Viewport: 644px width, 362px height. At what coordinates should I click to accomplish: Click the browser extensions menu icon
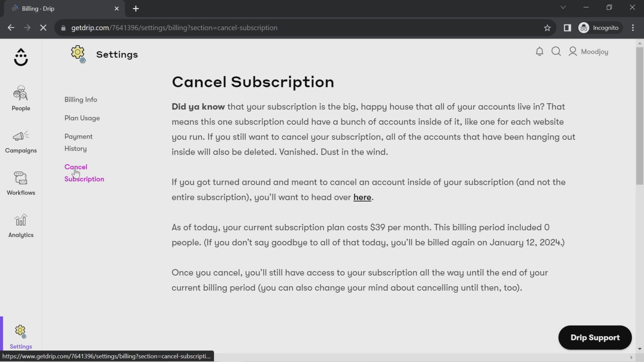568,27
